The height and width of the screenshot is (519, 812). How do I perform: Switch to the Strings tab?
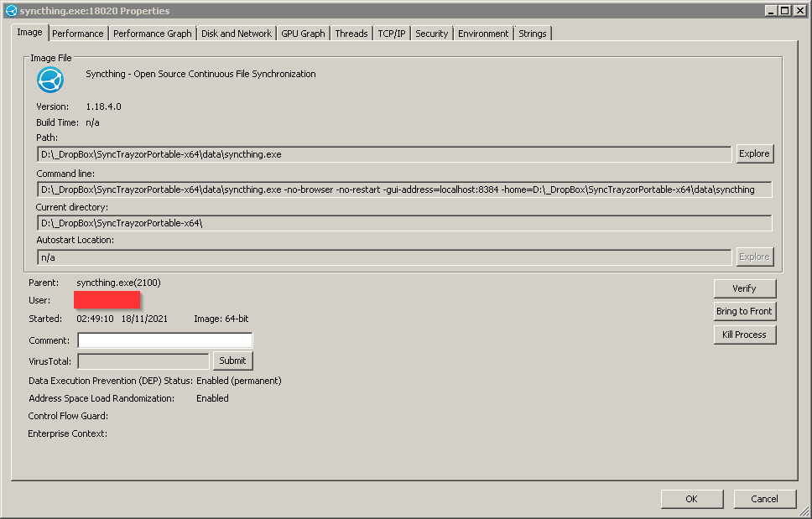532,33
